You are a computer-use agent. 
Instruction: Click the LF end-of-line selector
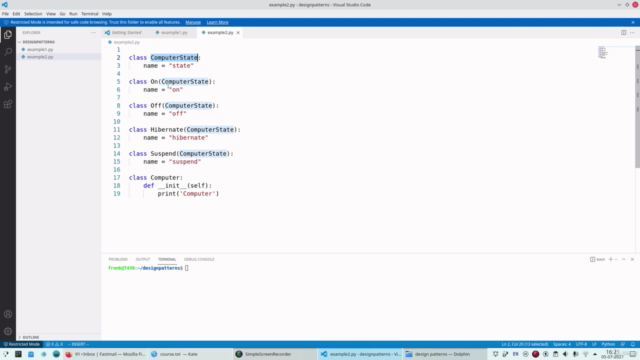pyautogui.click(x=594, y=344)
